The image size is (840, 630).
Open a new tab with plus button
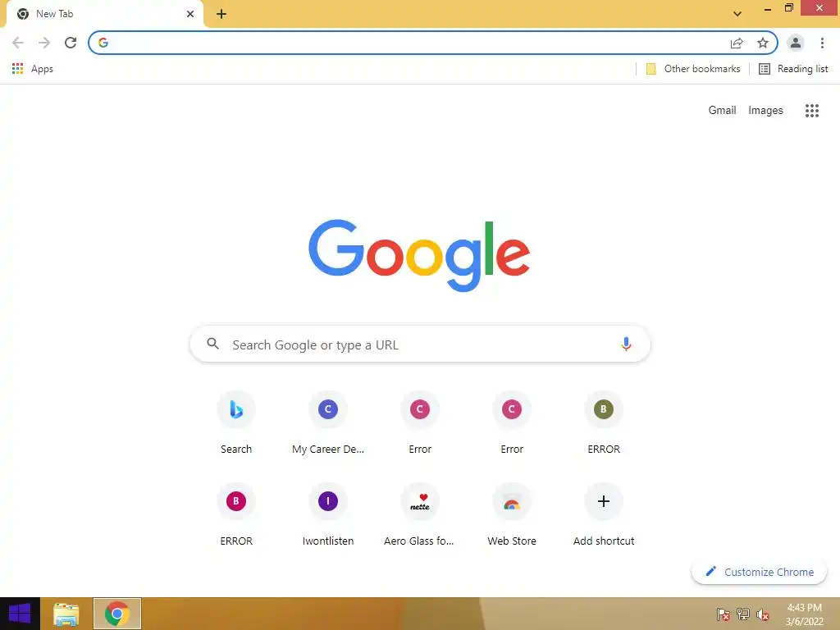pos(221,14)
